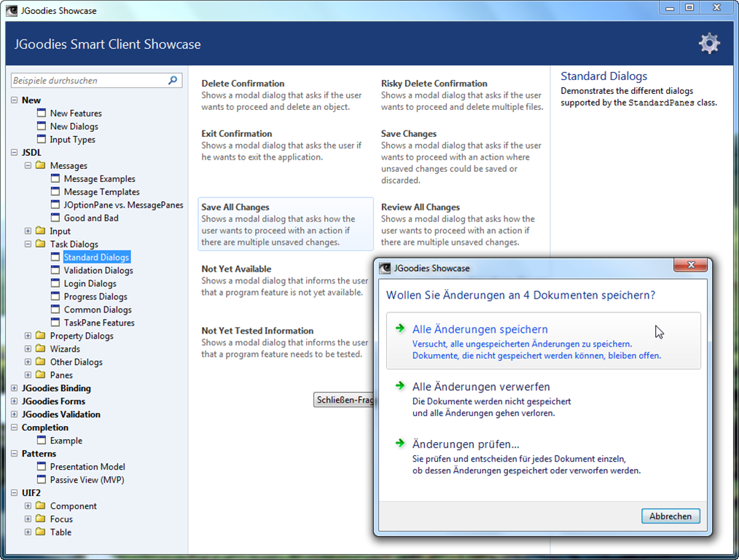Open the settings gear icon in header

click(x=709, y=44)
